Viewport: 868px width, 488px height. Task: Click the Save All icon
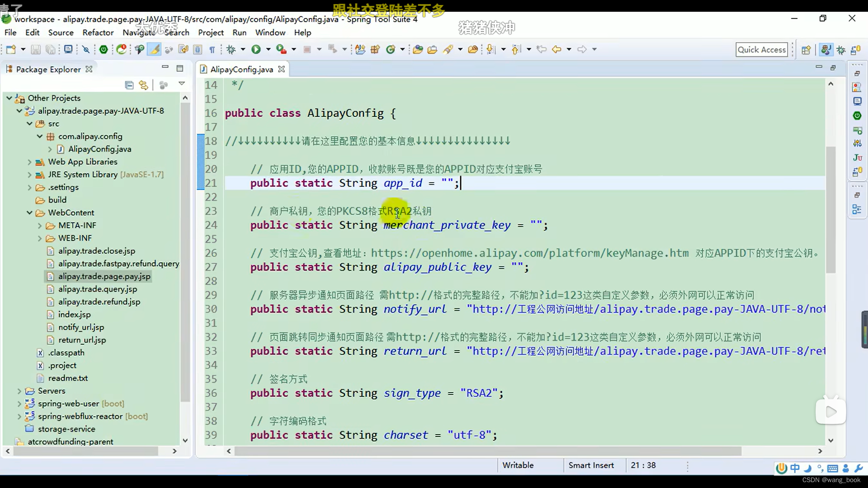point(51,49)
